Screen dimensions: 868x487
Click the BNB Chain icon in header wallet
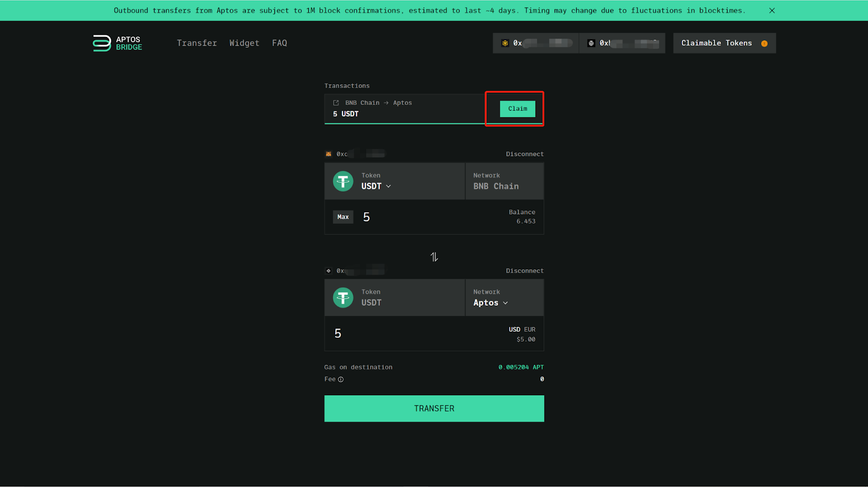click(x=505, y=43)
